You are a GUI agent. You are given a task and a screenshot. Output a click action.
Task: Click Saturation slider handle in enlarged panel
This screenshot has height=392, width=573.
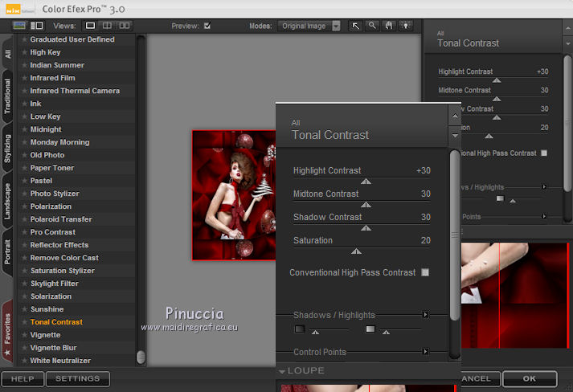click(356, 251)
